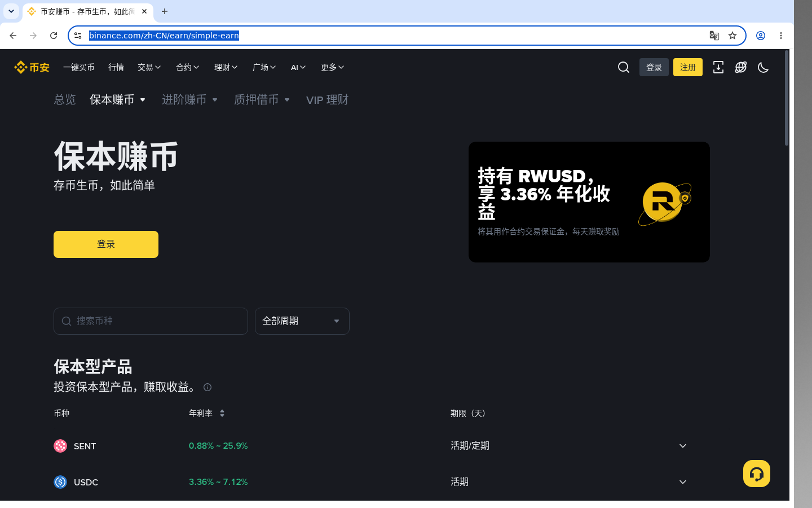Viewport: 812px width, 508px height.
Task: Click the yellow 注册 button
Action: 688,67
